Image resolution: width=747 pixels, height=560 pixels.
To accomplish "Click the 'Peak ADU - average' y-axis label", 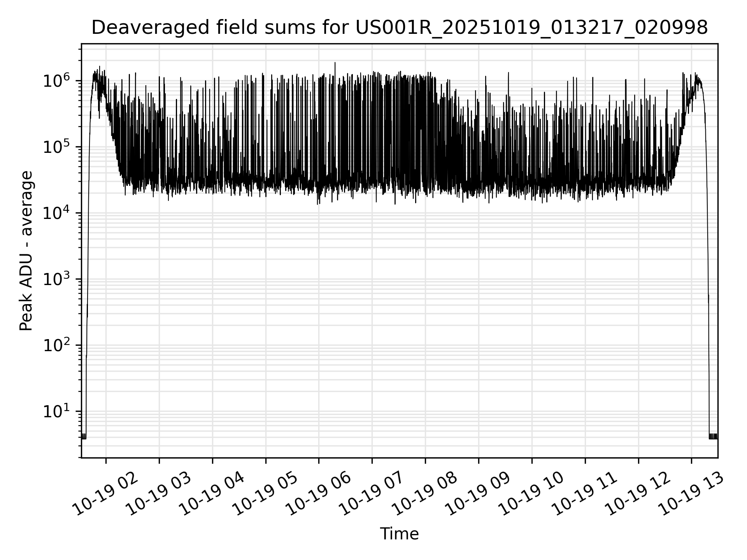I will point(26,251).
